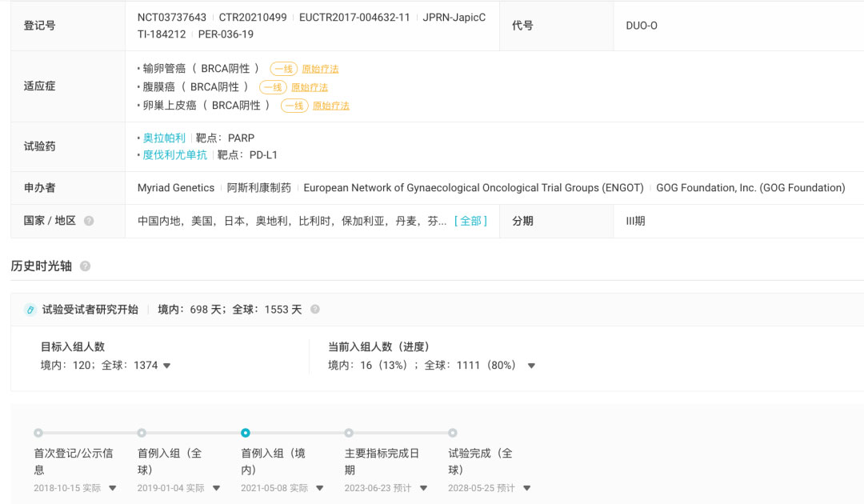Select the 首例入组（境内） timeline node
The width and height of the screenshot is (864, 504).
(x=246, y=433)
